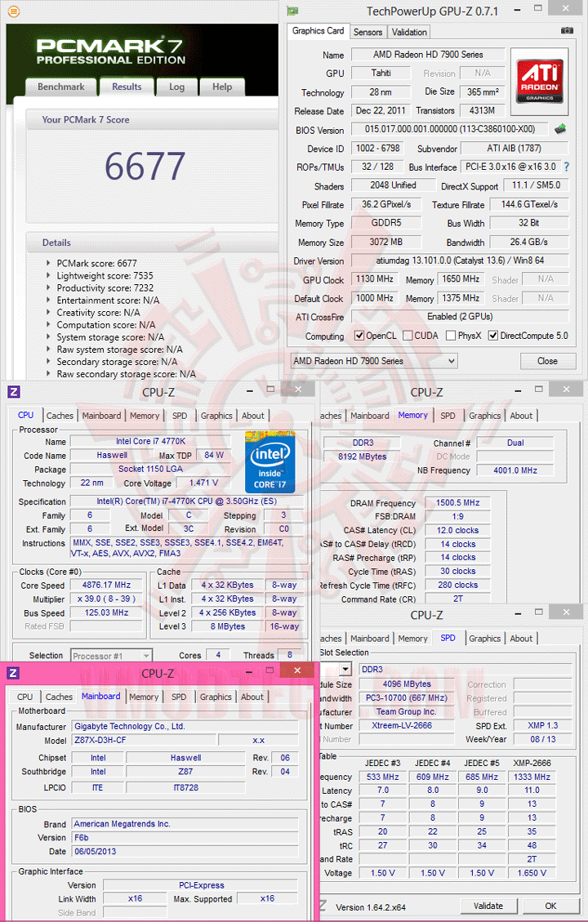This screenshot has width=588, height=922.
Task: Open the SPD slot selection dropdown
Action: coord(345,669)
